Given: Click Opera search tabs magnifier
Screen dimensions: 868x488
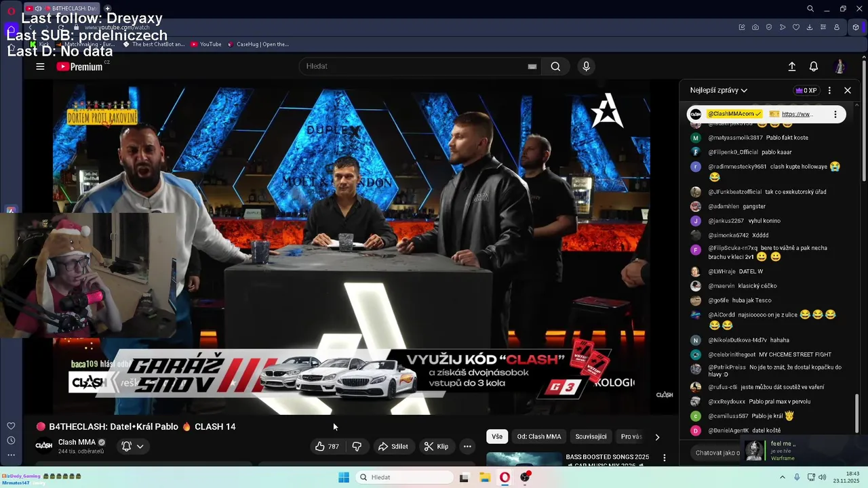Looking at the screenshot, I should (x=810, y=9).
